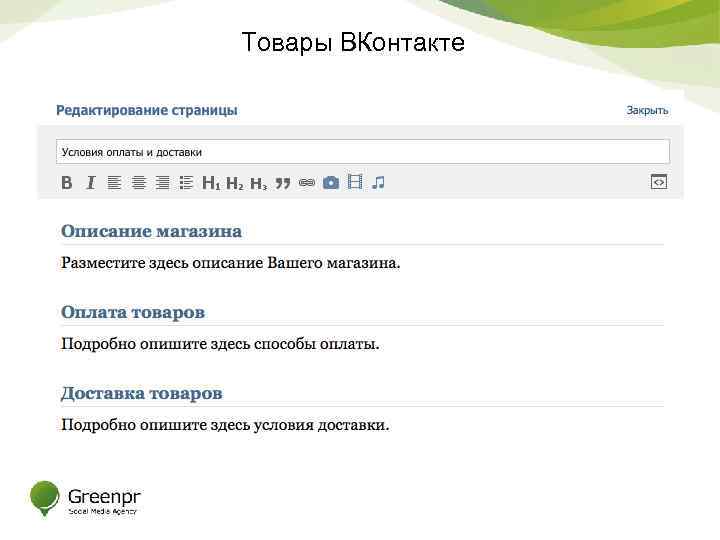Add a hyperlink using the chain icon

point(307,183)
